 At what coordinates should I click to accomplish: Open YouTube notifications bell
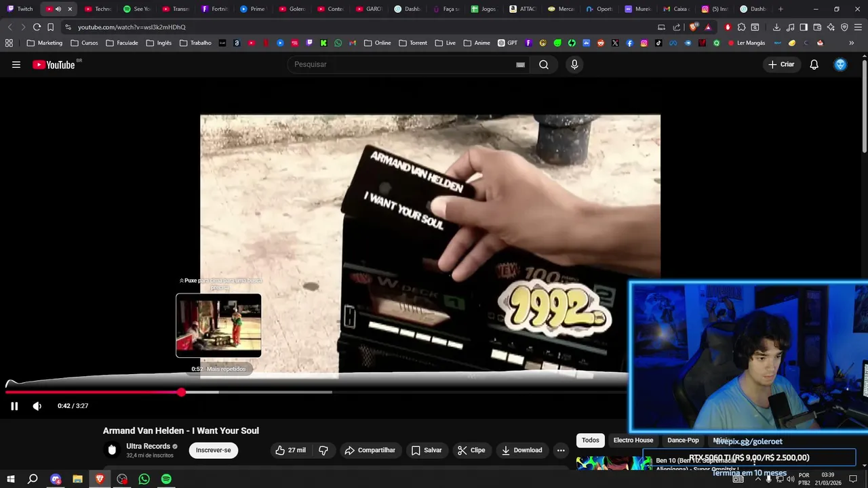tap(814, 64)
